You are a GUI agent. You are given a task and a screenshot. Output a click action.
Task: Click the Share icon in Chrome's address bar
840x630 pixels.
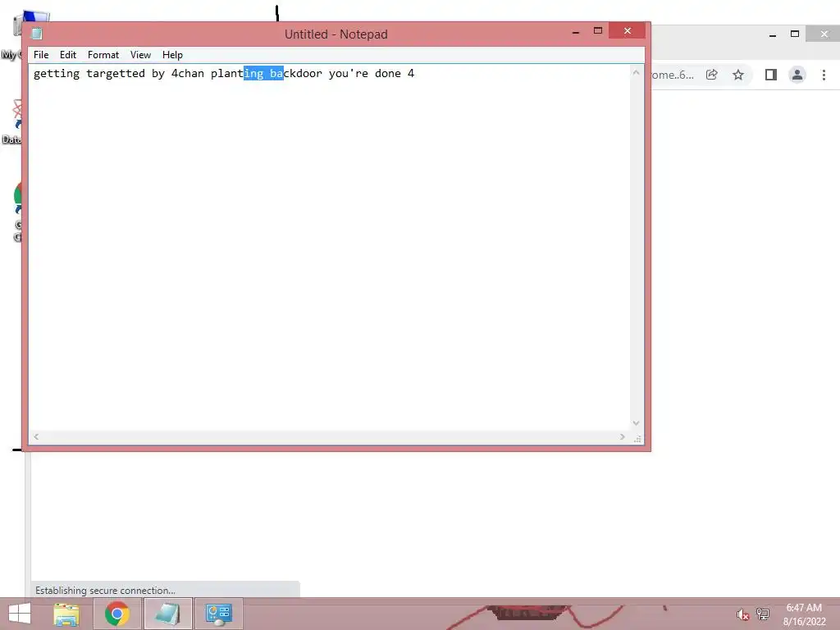tap(711, 75)
